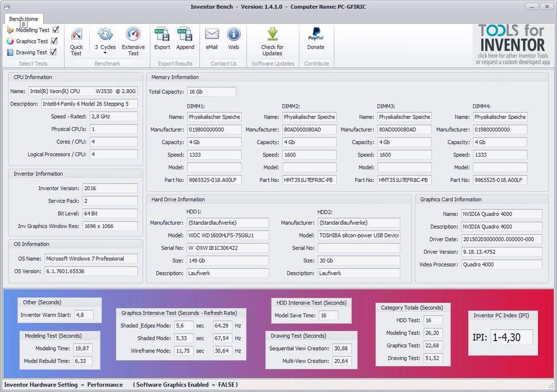
Task: Click Graphics Card Name NVIDIA Quadro 4000
Action: coord(502,214)
